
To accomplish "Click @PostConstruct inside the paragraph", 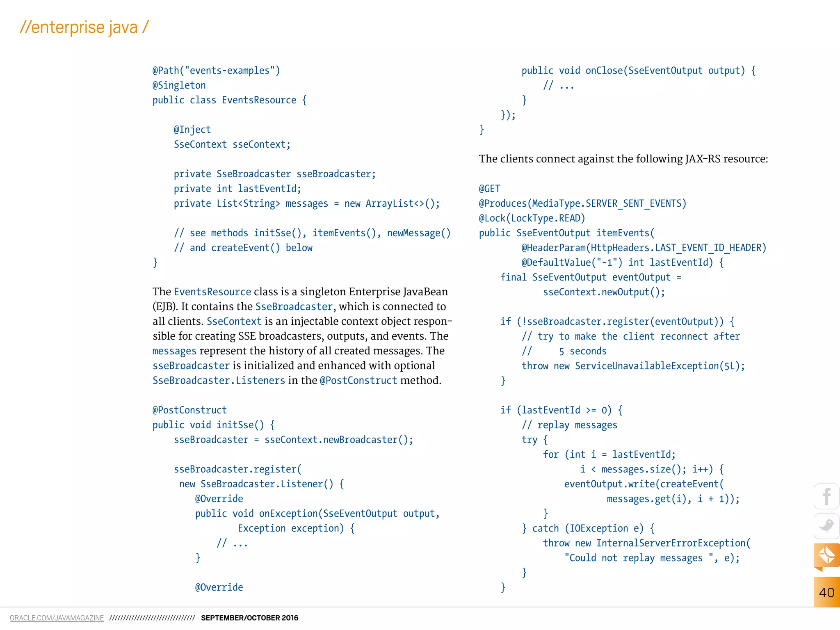I will click(x=358, y=380).
